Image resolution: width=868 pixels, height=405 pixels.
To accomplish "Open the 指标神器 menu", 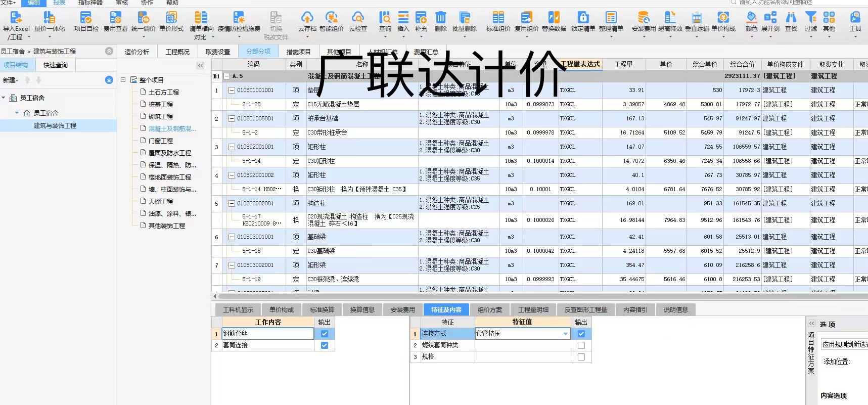I will (90, 3).
